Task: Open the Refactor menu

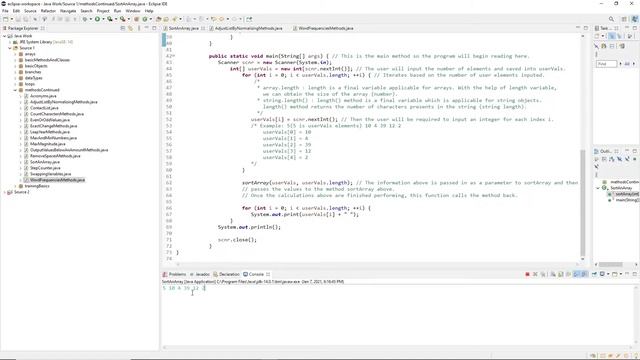Action: tap(48, 11)
